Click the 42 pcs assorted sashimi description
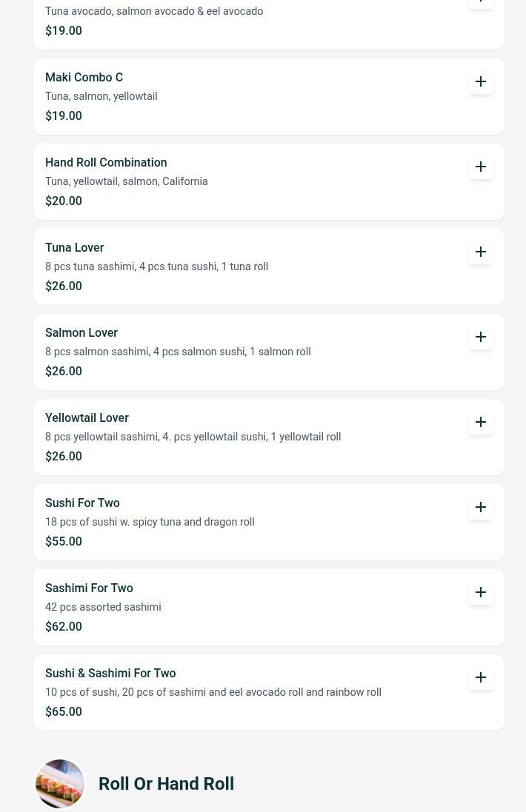Viewport: 526px width, 812px height. (x=103, y=607)
